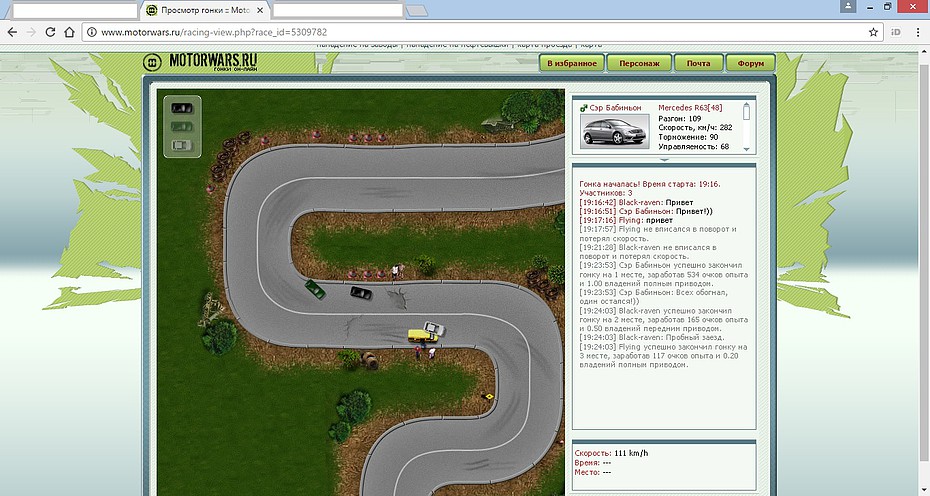Screen dimensions: 930x496
Task: Switch to the first blank tab
Action: [75, 11]
